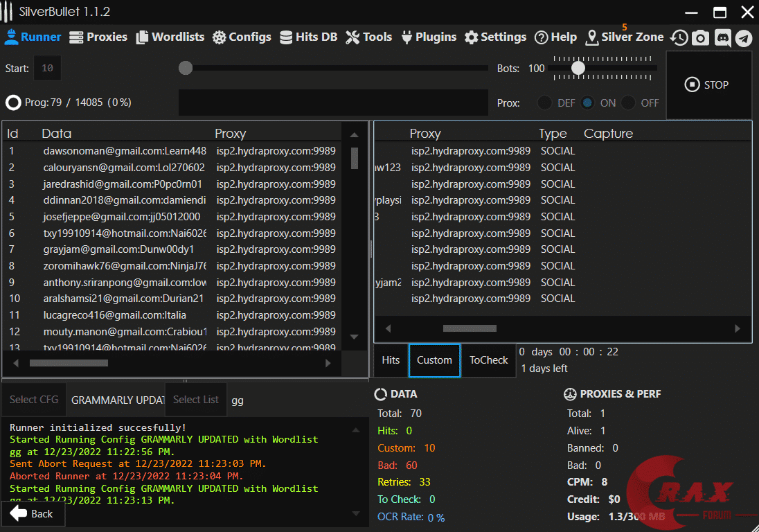The image size is (759, 532).
Task: Select the DEF proxy radio option
Action: pos(546,103)
